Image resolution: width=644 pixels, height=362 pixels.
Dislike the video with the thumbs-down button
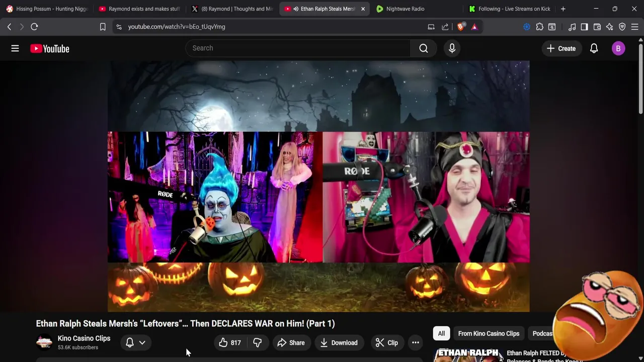click(x=257, y=343)
